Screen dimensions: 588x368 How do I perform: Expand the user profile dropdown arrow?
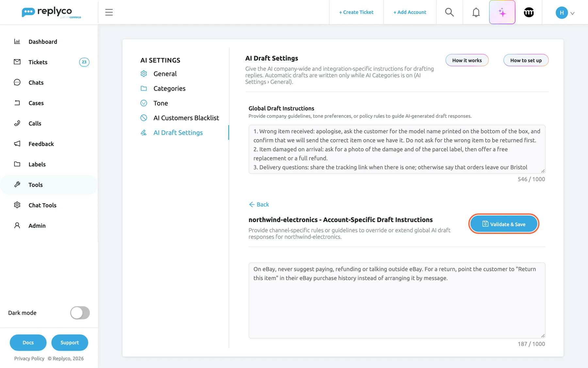click(x=572, y=13)
